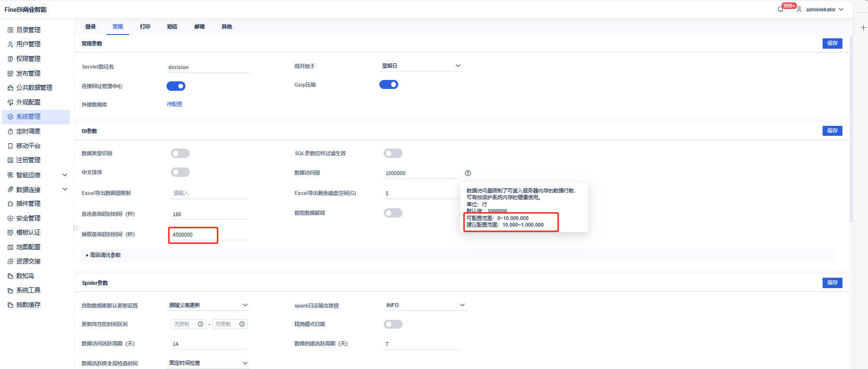Click sidebar resize drag handle dots
Viewport: 868px width, 369px height.
click(75, 228)
